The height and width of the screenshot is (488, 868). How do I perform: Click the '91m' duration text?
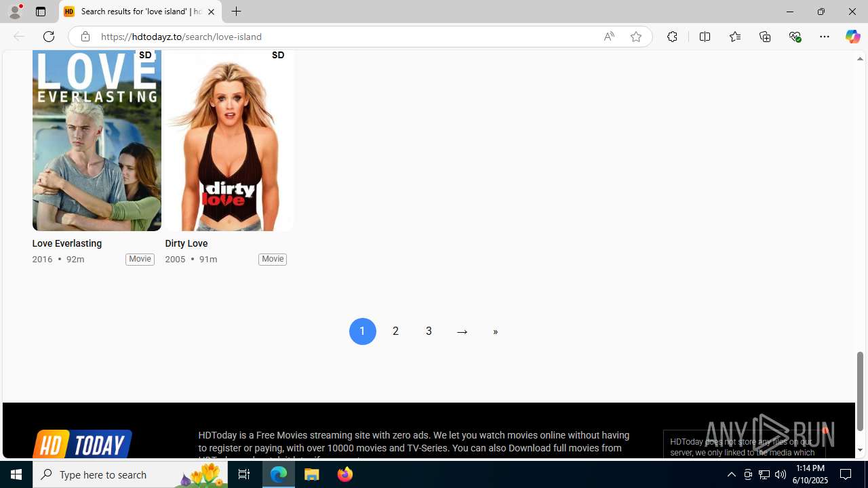[x=208, y=259]
